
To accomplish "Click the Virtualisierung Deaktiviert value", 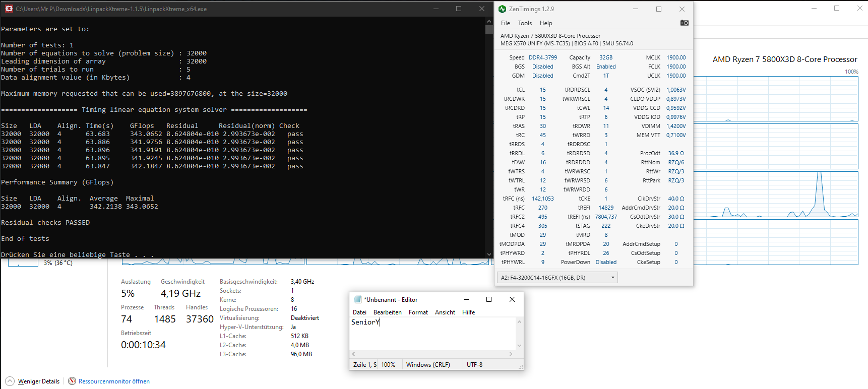I will point(304,318).
